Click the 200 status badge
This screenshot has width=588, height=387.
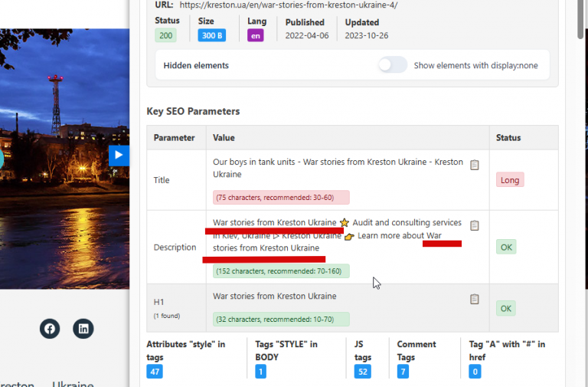coord(165,36)
